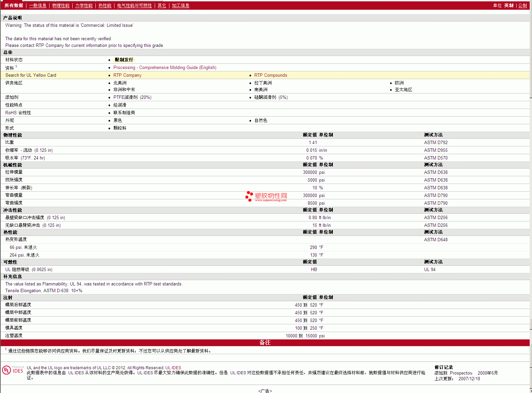Go to 加工信息 tab
The width and height of the screenshot is (532, 393).
point(180,5)
